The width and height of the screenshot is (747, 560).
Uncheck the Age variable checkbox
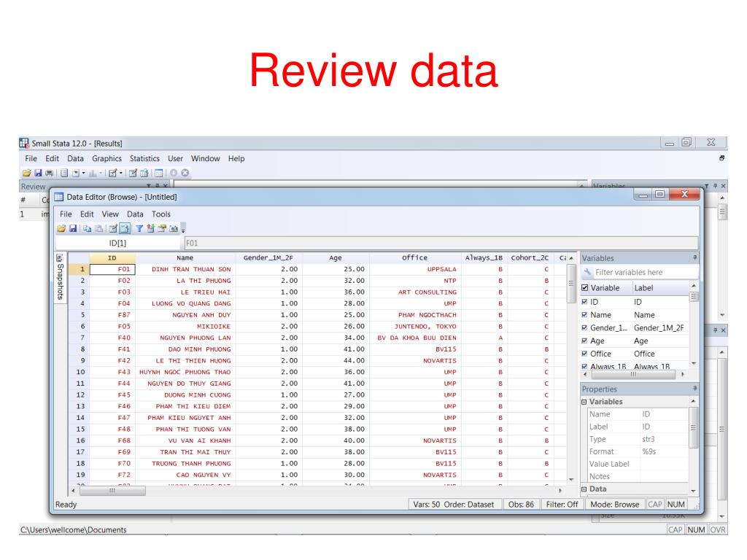click(584, 341)
